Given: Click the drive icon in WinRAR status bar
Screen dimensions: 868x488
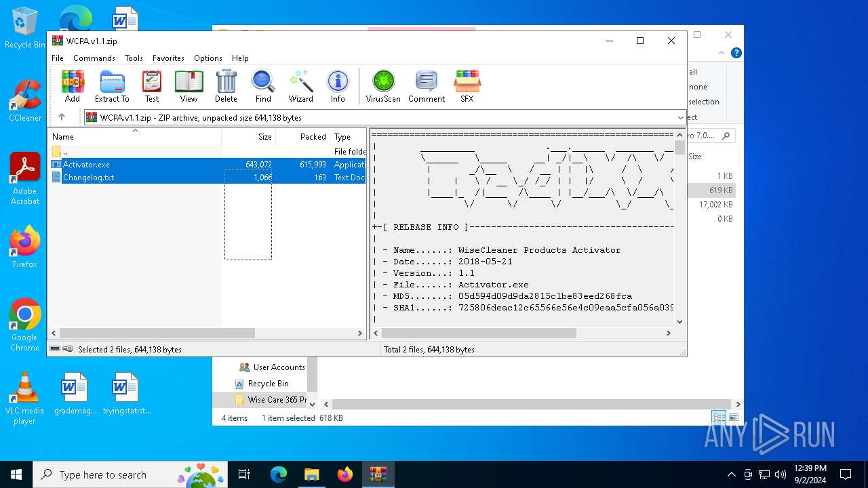Looking at the screenshot, I should pyautogui.click(x=56, y=349).
